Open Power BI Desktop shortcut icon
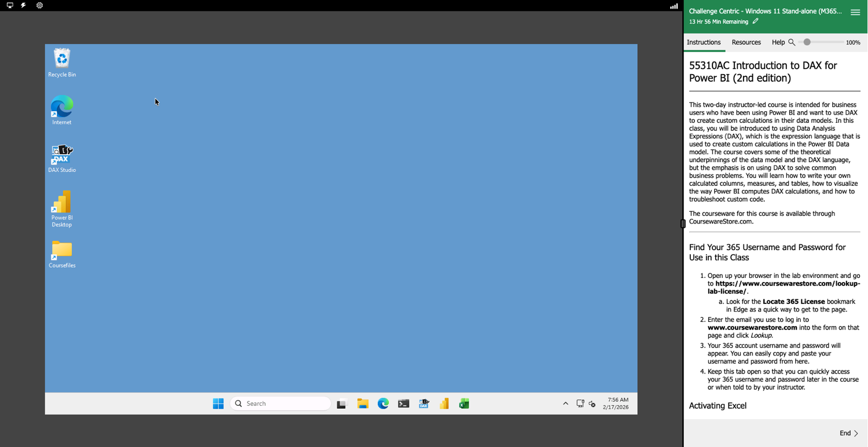The image size is (868, 447). click(62, 203)
